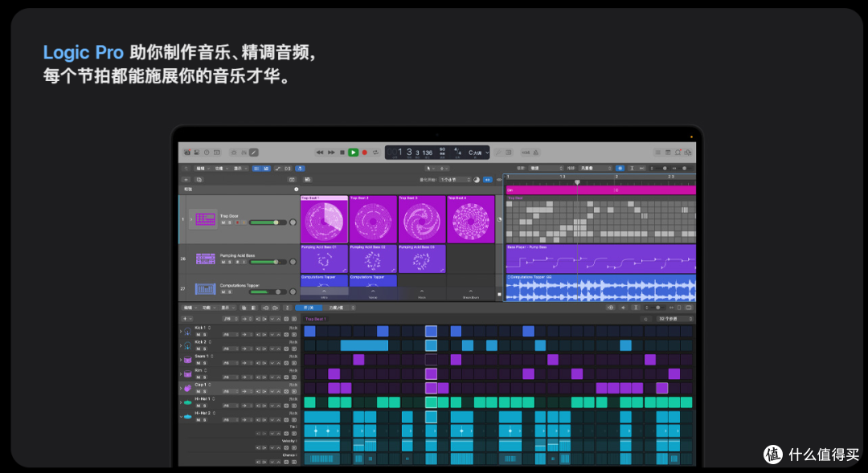
Task: Open the 32 steps pattern length dropdown
Action: [675, 319]
